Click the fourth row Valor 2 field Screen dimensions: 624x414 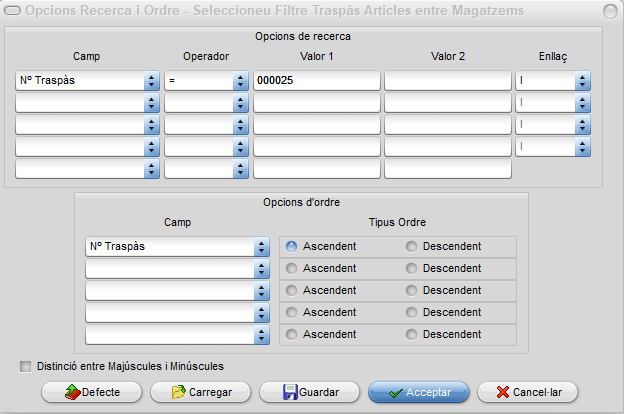pyautogui.click(x=448, y=146)
